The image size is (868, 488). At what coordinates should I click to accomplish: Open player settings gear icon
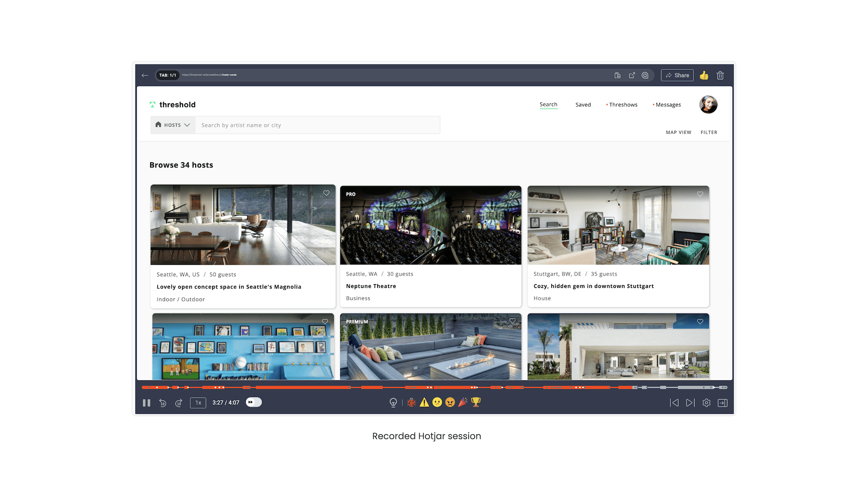[707, 403]
